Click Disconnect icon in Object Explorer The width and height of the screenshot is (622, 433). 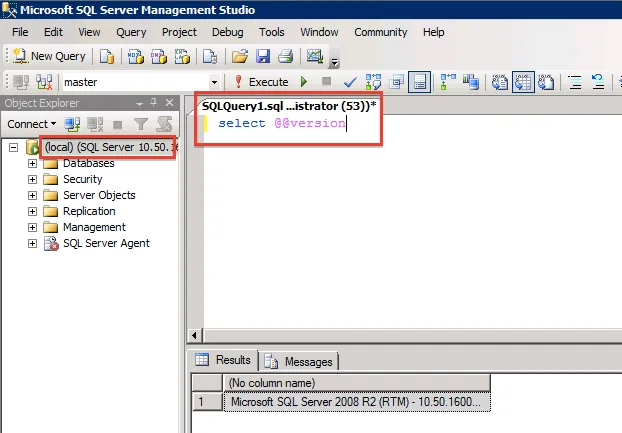[95, 125]
